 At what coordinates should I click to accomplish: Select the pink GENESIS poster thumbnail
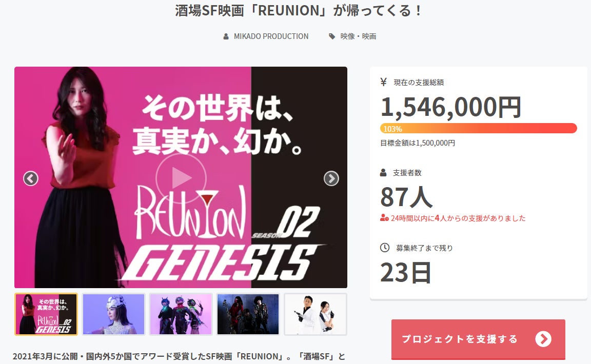pyautogui.click(x=46, y=314)
